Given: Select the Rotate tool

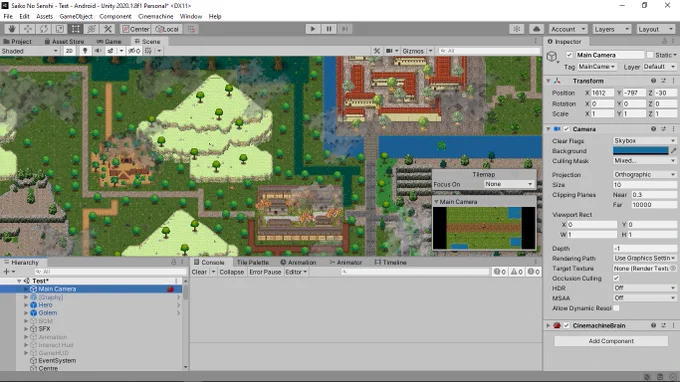Looking at the screenshot, I should 44,29.
